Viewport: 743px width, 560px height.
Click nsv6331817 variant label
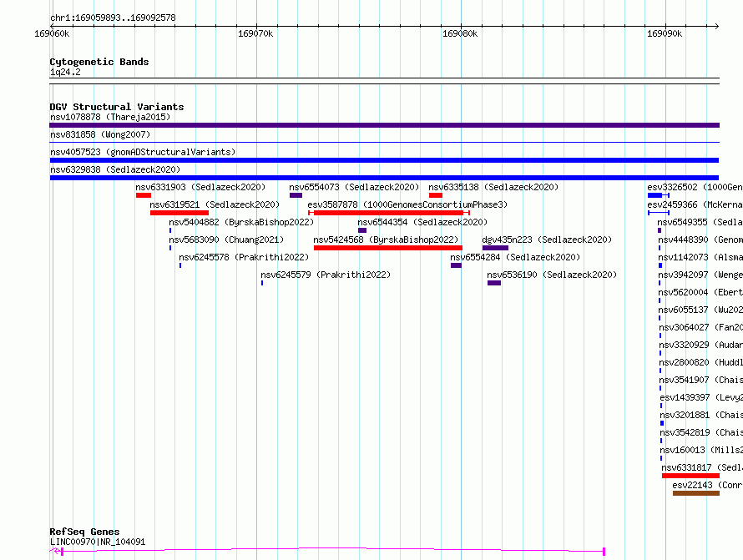pyautogui.click(x=702, y=467)
